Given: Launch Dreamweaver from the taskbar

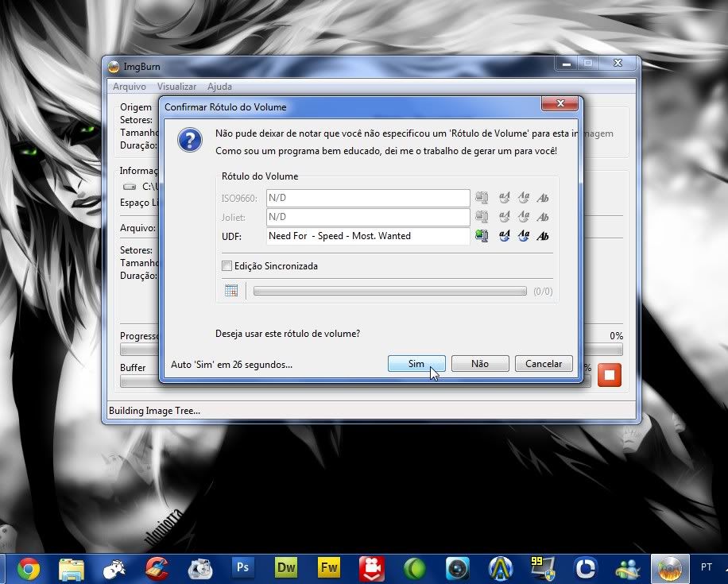Looking at the screenshot, I should pyautogui.click(x=285, y=567).
